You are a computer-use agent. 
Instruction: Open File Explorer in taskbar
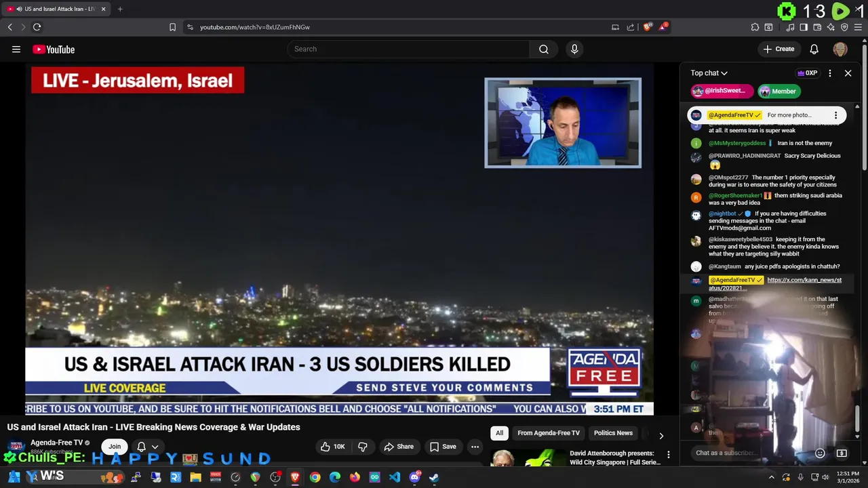(x=195, y=477)
